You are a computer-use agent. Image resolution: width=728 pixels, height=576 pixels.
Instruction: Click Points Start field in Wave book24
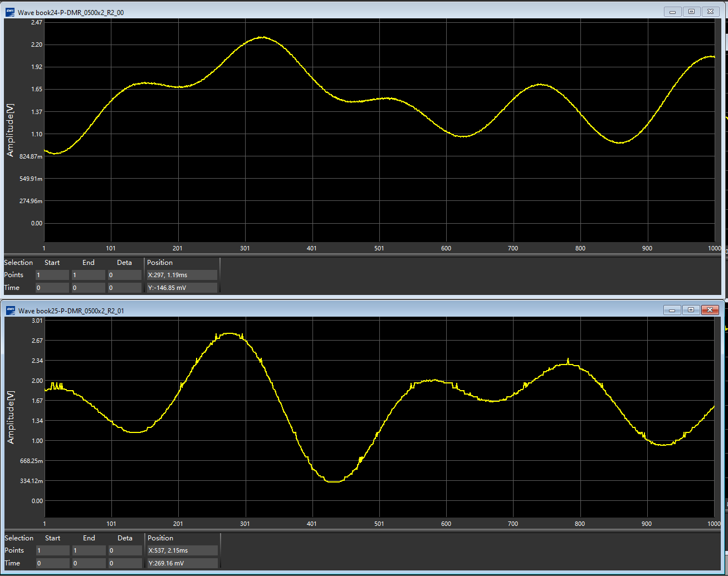tap(52, 275)
